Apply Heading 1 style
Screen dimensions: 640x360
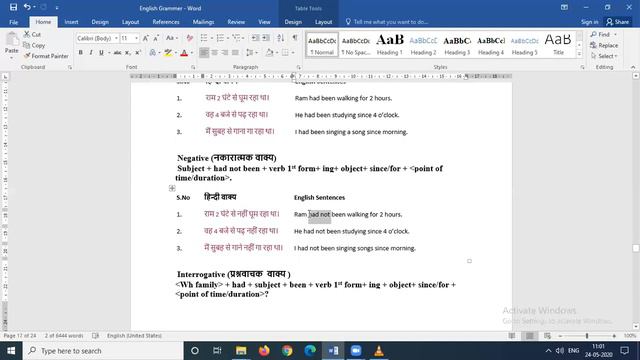(x=390, y=44)
